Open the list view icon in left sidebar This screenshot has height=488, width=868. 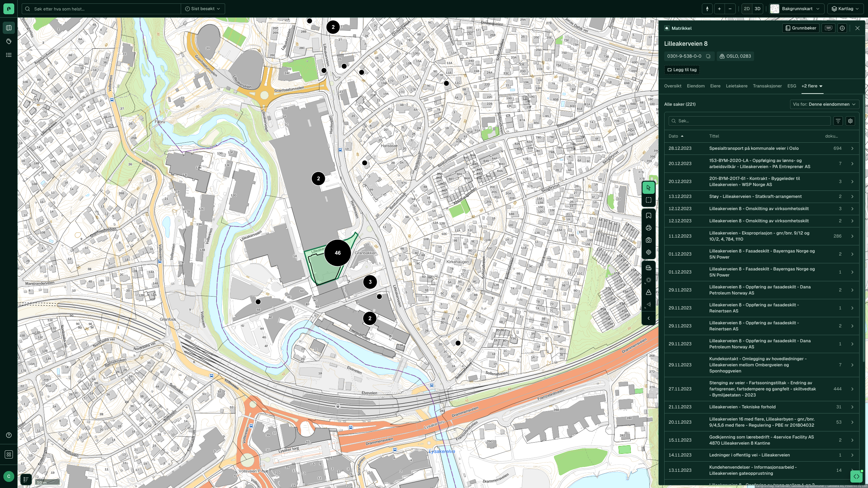9,55
